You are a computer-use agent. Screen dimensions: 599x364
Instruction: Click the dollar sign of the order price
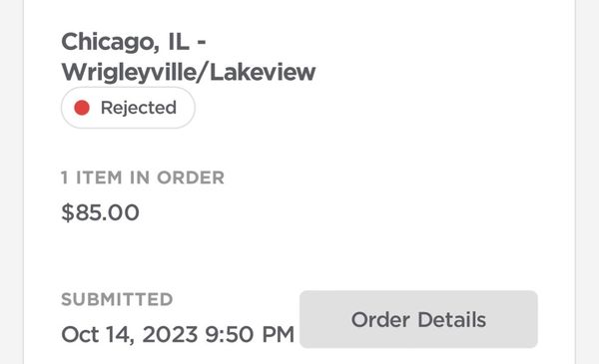[67, 212]
